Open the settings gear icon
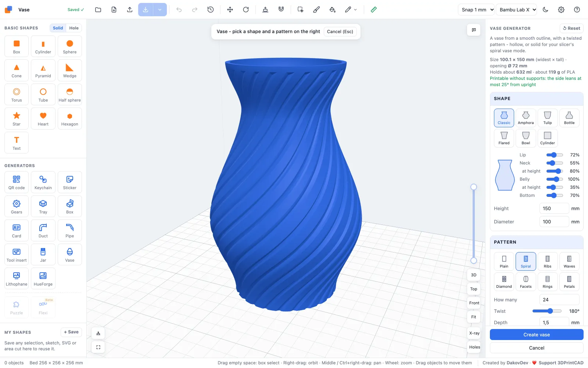Image resolution: width=588 pixels, height=368 pixels. (561, 10)
